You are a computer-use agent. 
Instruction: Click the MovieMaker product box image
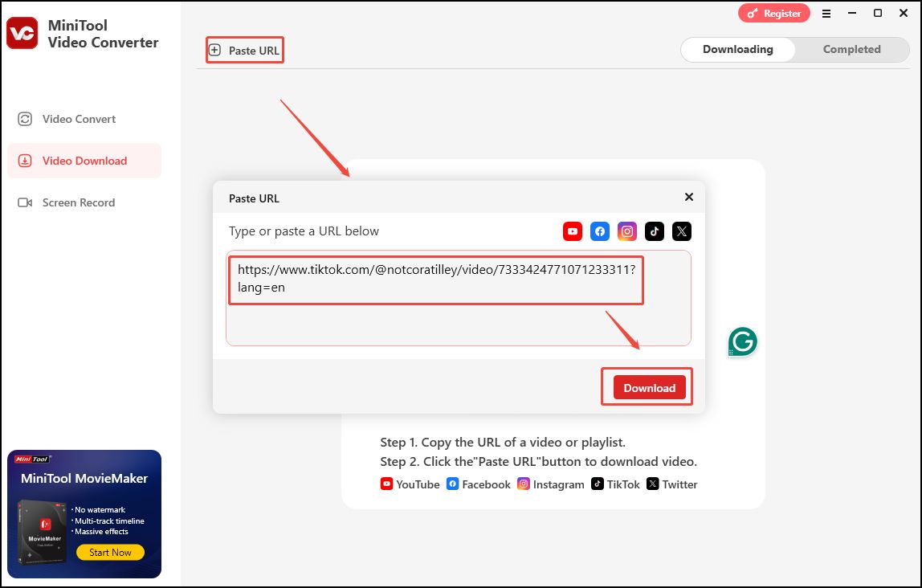(x=43, y=531)
